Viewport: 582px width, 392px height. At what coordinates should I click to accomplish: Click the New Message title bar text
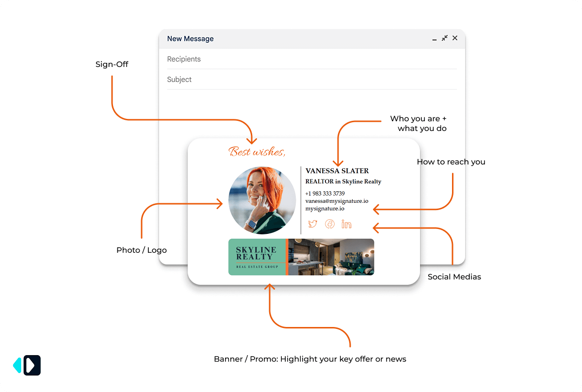pyautogui.click(x=190, y=39)
